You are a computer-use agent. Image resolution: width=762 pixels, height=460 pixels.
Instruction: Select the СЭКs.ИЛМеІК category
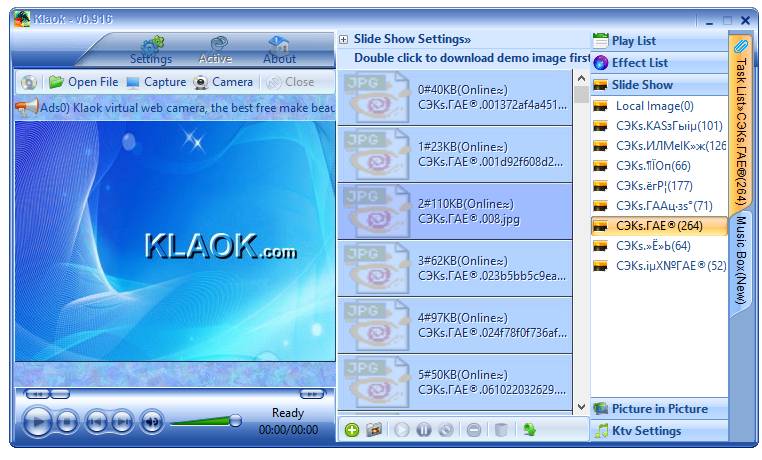659,146
